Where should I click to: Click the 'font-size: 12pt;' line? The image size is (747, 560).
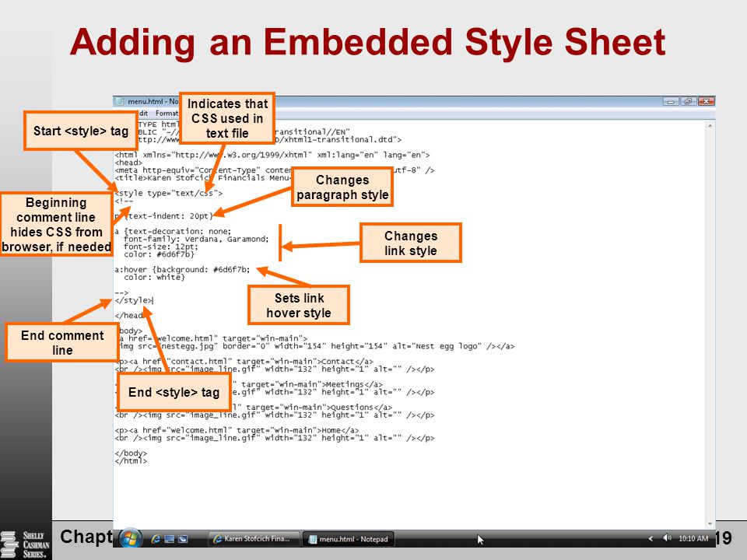point(160,247)
